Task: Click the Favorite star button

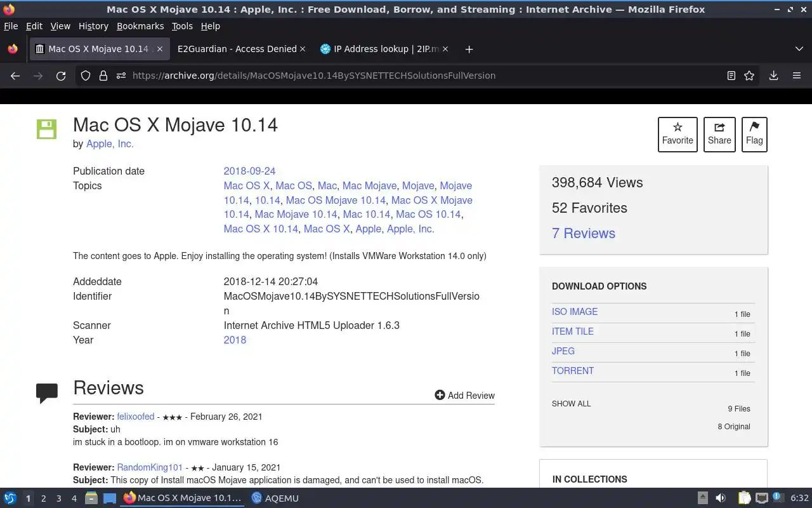Action: 678,134
